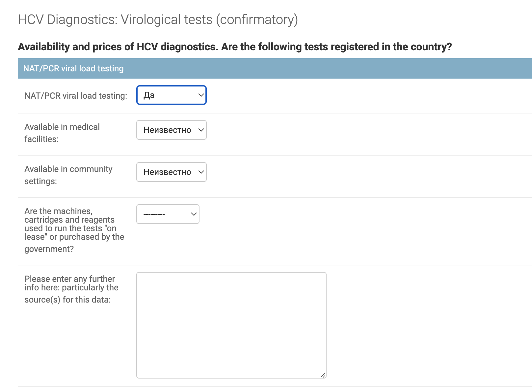This screenshot has height=392, width=532.
Task: Click the 'Available in medical facilities:' label
Action: click(62, 133)
